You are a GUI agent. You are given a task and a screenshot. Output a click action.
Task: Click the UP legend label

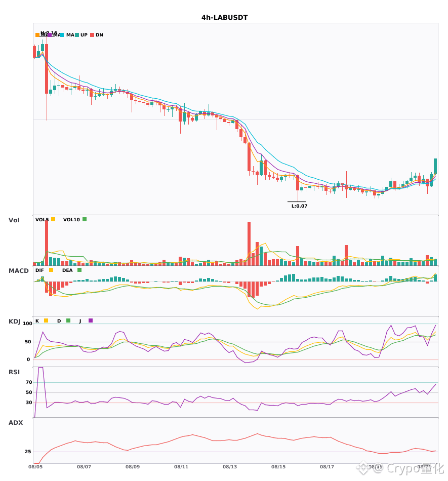pos(84,35)
